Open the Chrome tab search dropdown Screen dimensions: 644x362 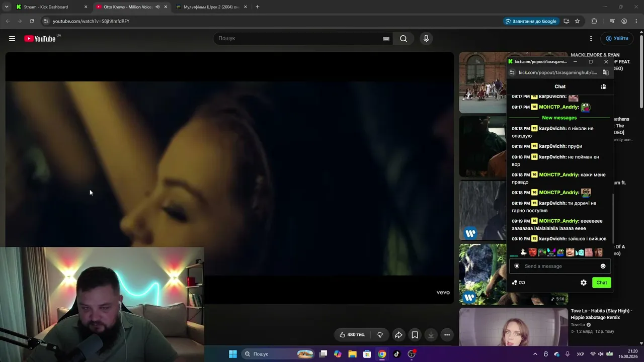7,7
